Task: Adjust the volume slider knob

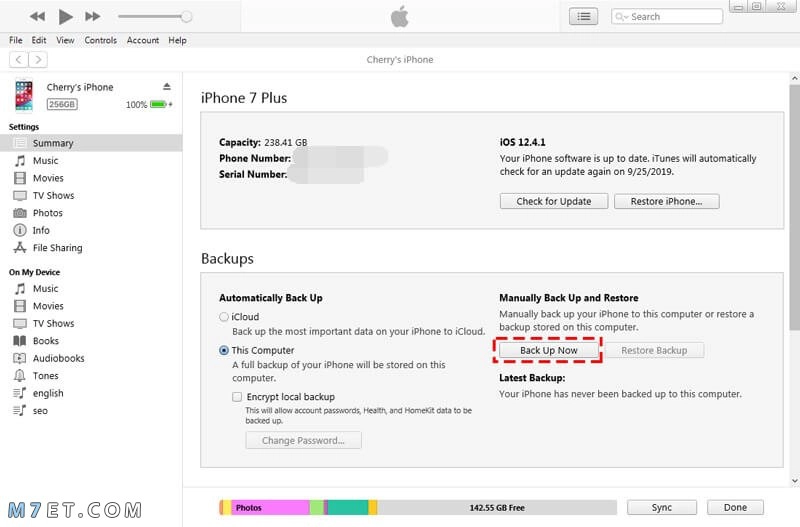Action: pyautogui.click(x=187, y=16)
